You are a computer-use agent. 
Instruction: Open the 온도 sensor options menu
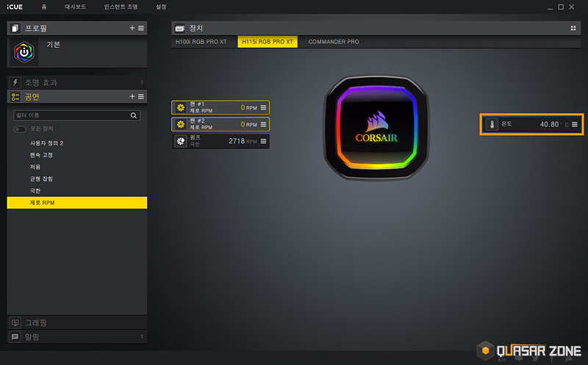click(x=575, y=124)
